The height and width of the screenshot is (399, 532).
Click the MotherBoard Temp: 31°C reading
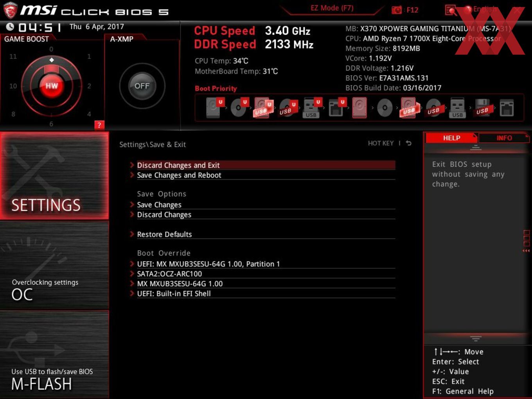pyautogui.click(x=236, y=71)
